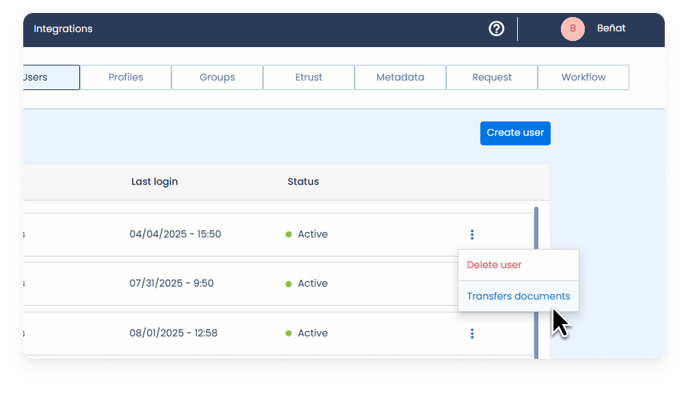Viewport: 688px width, 393px height.
Task: Switch to the Request tab
Action: coord(492,78)
